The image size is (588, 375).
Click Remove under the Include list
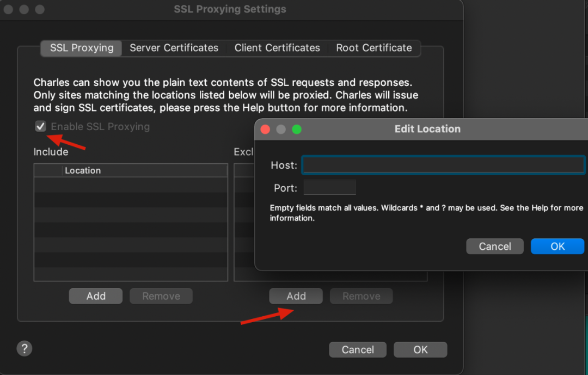161,296
